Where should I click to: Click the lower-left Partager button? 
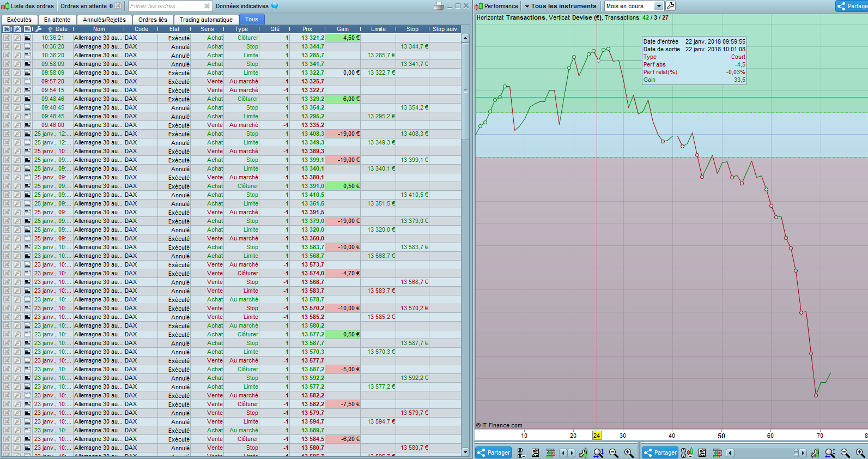tap(494, 453)
